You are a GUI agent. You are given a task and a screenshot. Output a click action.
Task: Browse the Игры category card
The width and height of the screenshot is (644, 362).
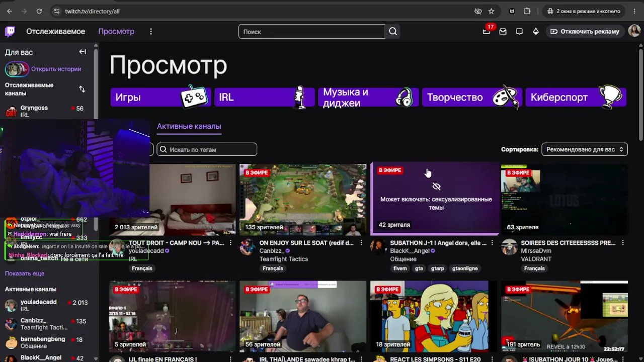click(161, 97)
